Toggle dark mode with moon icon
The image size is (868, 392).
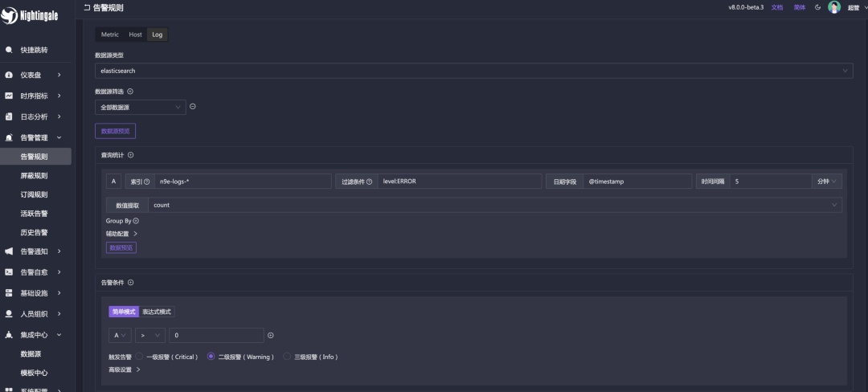pos(818,7)
